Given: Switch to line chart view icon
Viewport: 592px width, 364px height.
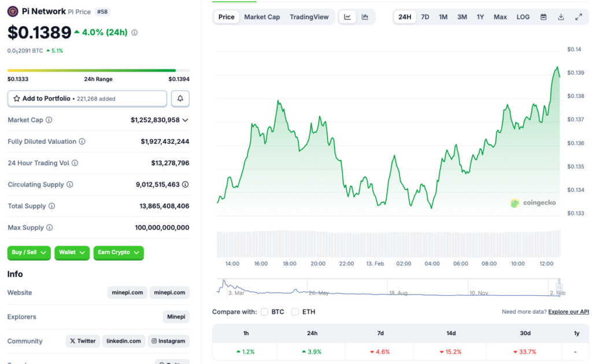Looking at the screenshot, I should click(347, 17).
